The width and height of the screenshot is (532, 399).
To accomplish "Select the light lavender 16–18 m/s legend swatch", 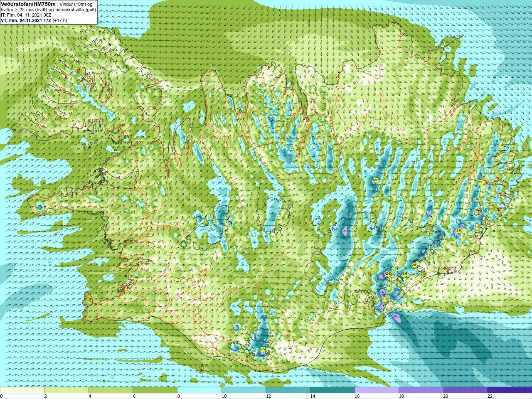I will click(377, 390).
